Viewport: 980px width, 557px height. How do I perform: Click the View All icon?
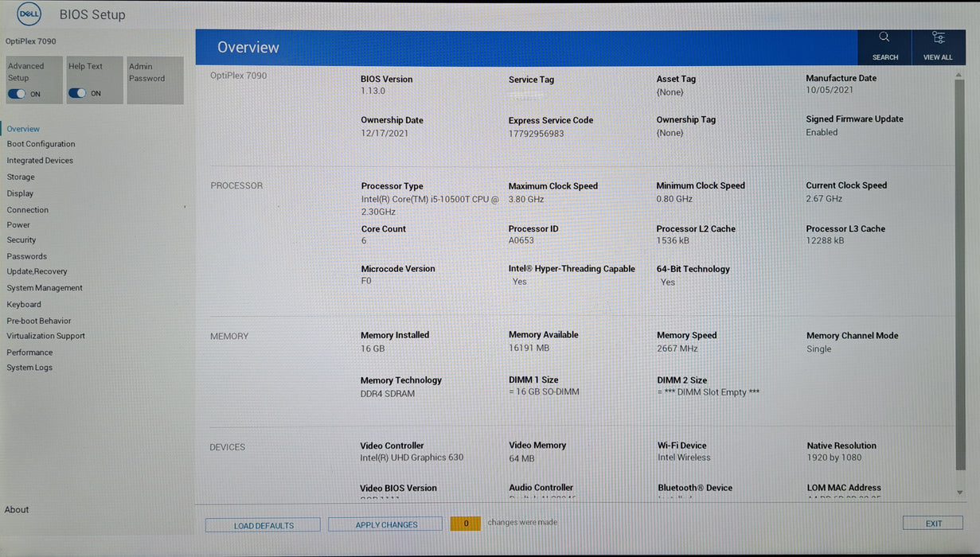(x=938, y=47)
